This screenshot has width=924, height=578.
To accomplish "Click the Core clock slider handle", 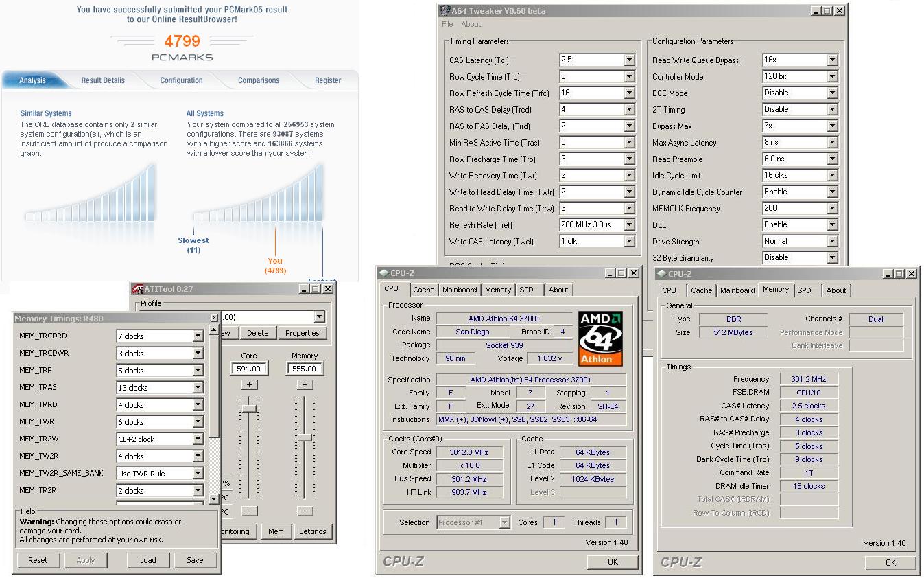I will pyautogui.click(x=249, y=408).
